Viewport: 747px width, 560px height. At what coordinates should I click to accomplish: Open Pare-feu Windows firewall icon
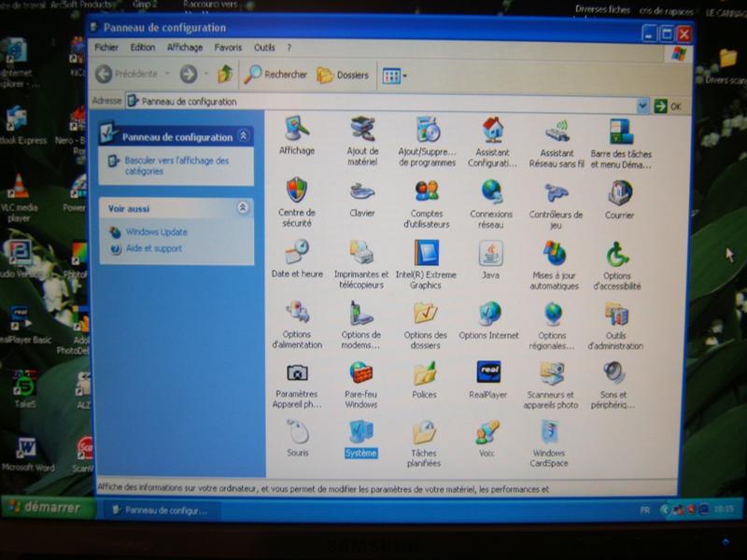click(361, 373)
